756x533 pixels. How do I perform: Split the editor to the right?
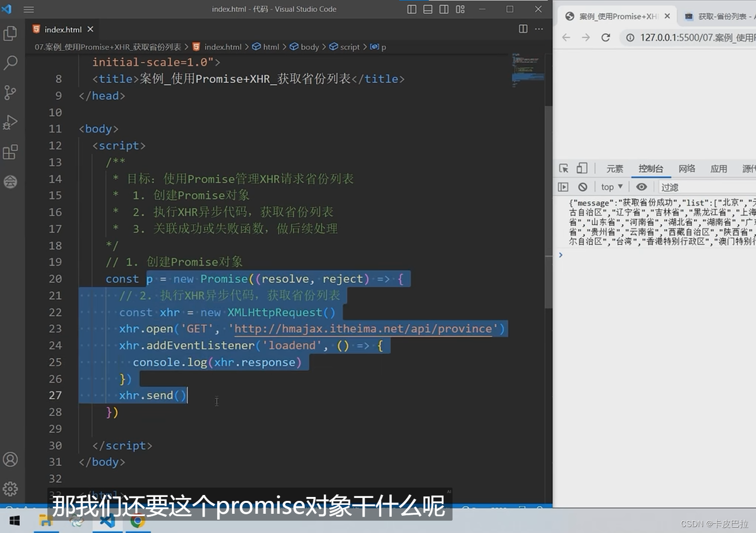click(x=523, y=29)
